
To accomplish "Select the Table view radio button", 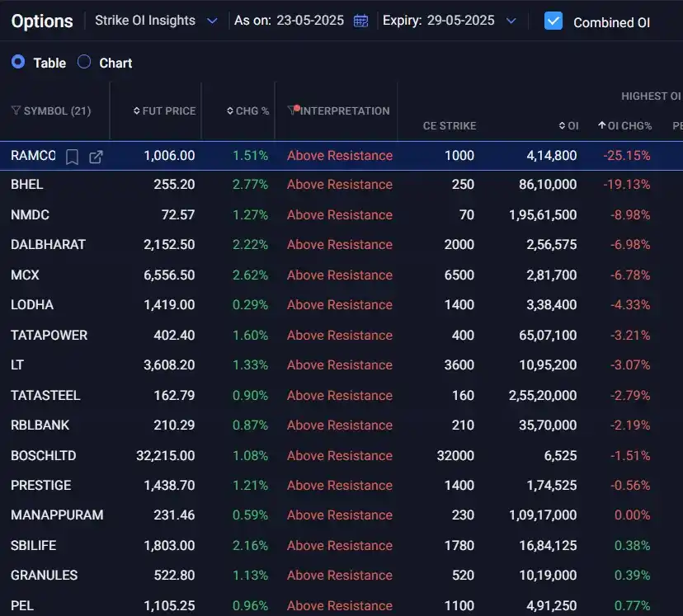I will click(x=18, y=62).
